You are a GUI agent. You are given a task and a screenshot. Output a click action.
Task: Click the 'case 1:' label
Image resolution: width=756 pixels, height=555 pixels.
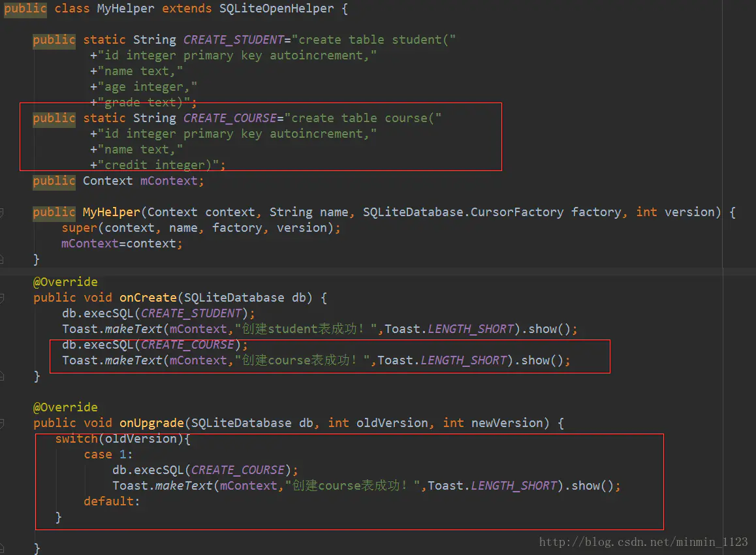(108, 454)
